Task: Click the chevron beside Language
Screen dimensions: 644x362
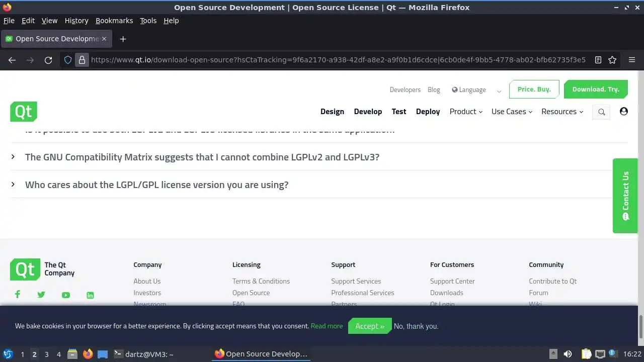Action: [499, 92]
